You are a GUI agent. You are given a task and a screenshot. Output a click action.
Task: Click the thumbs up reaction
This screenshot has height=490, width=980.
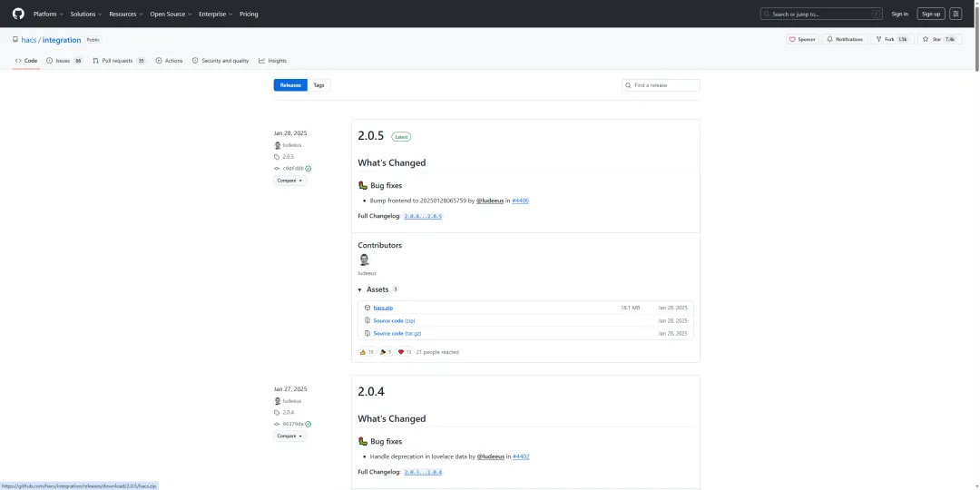tap(367, 352)
